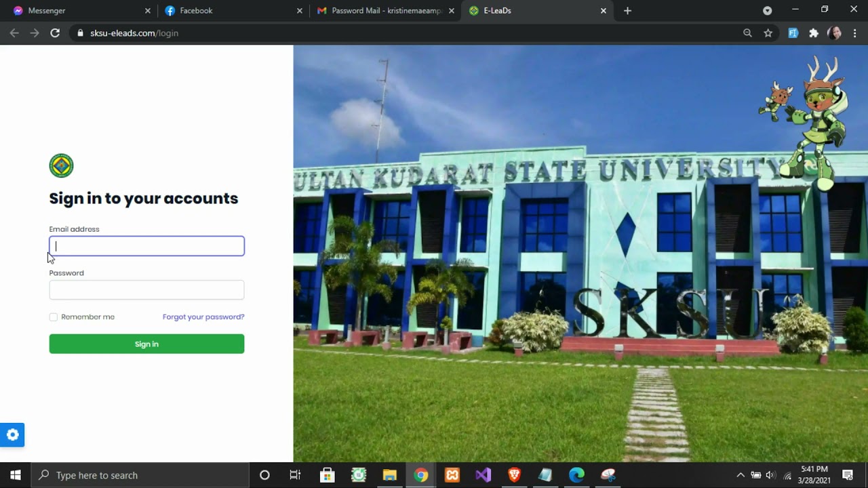View site info via the padlock icon
This screenshot has height=488, width=868.
point(80,33)
